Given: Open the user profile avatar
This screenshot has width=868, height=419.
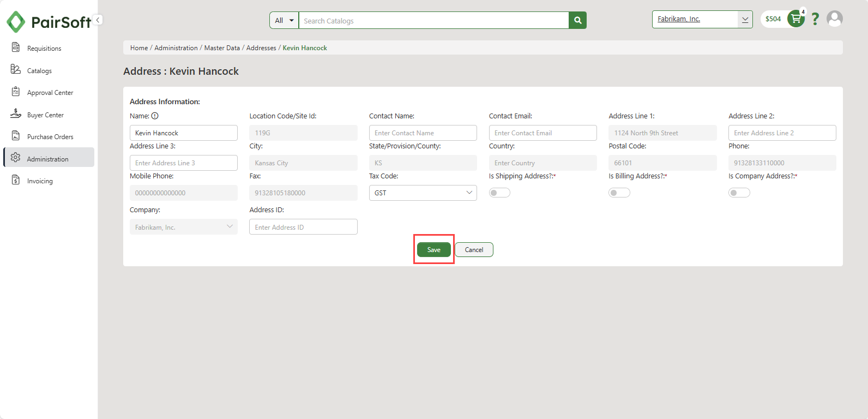Looking at the screenshot, I should pos(835,19).
